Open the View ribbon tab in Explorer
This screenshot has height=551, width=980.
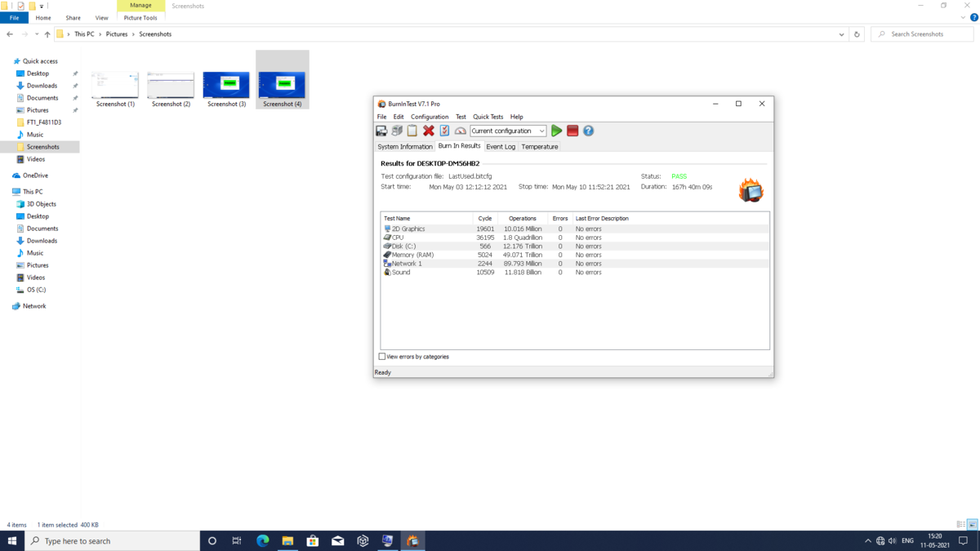pyautogui.click(x=101, y=18)
